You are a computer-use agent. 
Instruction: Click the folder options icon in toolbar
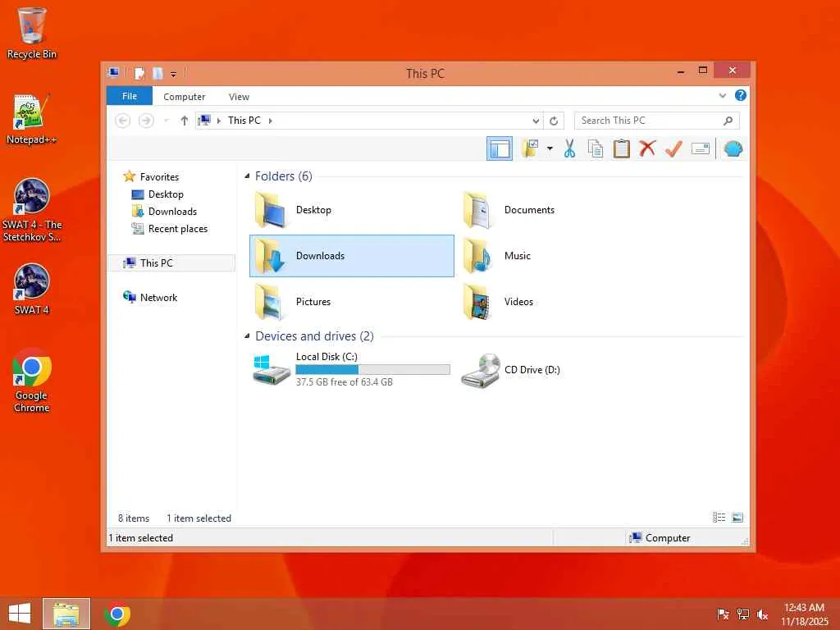531,149
